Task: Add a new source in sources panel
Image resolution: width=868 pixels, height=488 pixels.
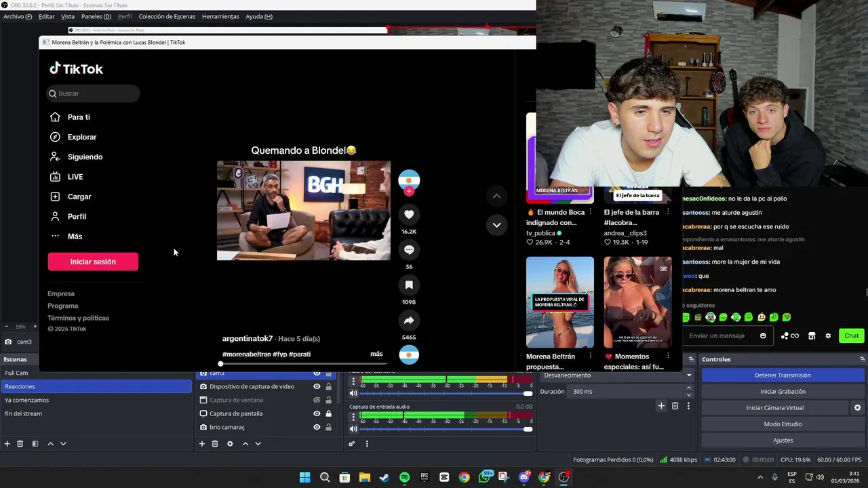Action: tap(201, 444)
